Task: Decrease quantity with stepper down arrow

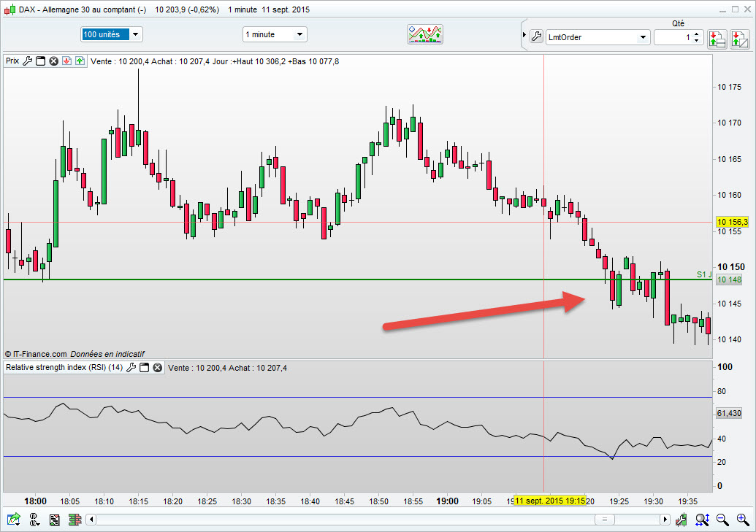Action: pyautogui.click(x=696, y=40)
